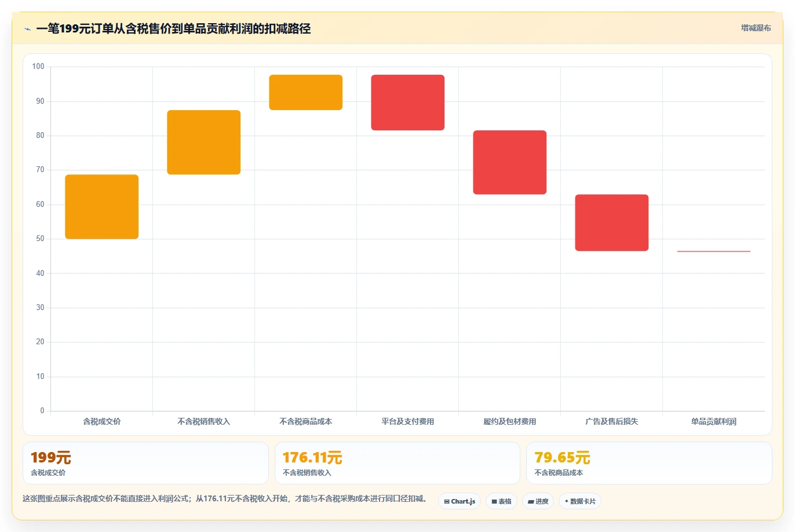The width and height of the screenshot is (795, 532).
Task: Click the 数据卡片 tag chip
Action: [x=580, y=501]
